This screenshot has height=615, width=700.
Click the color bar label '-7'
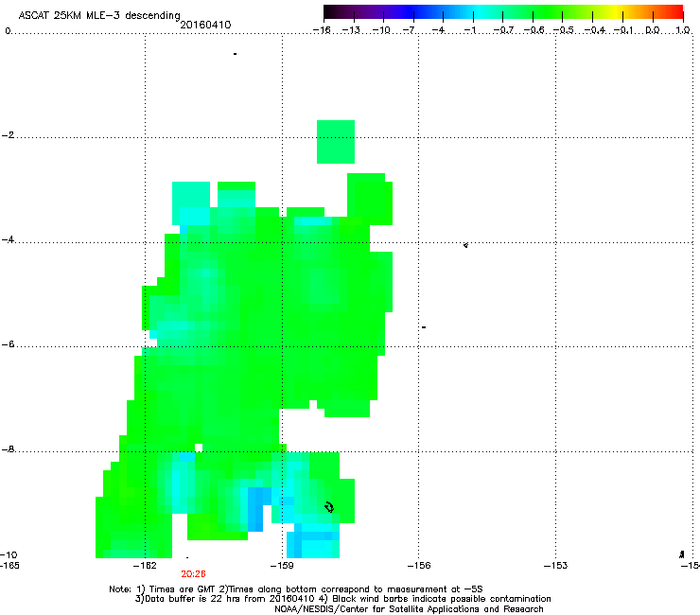coord(409,30)
